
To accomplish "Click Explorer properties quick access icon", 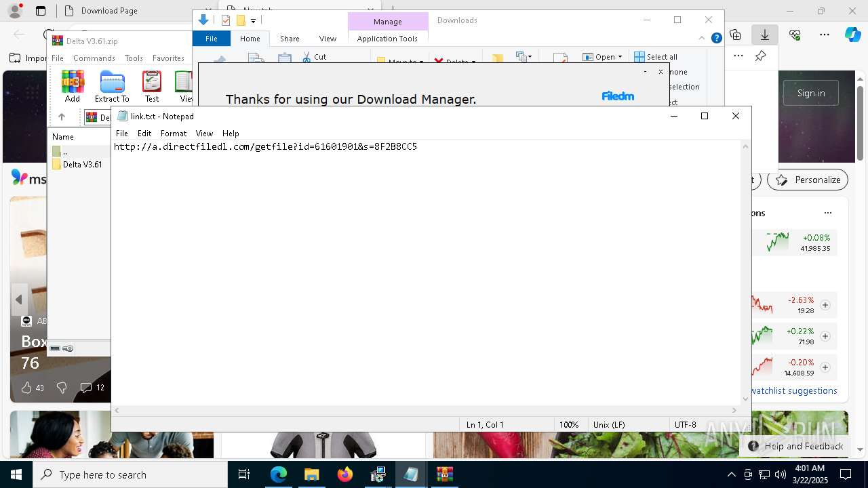I will click(226, 21).
